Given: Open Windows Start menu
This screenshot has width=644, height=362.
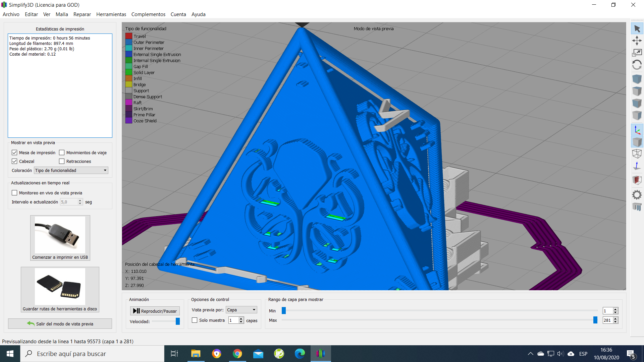Looking at the screenshot, I should pos(10,354).
